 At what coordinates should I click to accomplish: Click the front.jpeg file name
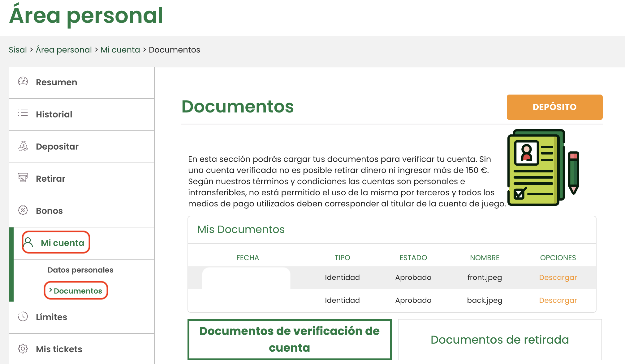coord(485,277)
